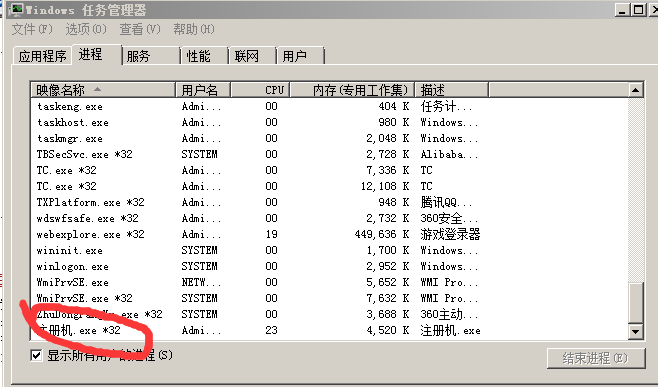This screenshot has width=658, height=387.
Task: Select the TBSecSvc.exe *32 process
Action: [329, 154]
